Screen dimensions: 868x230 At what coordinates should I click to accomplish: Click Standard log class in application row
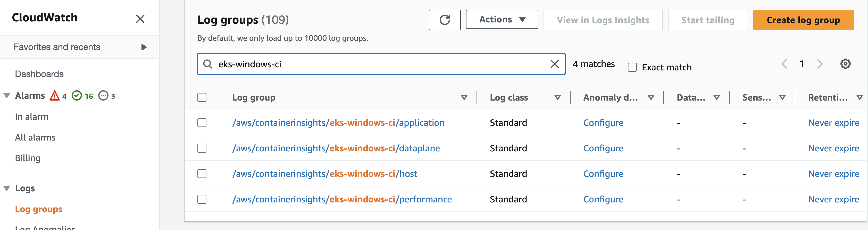[x=508, y=123]
